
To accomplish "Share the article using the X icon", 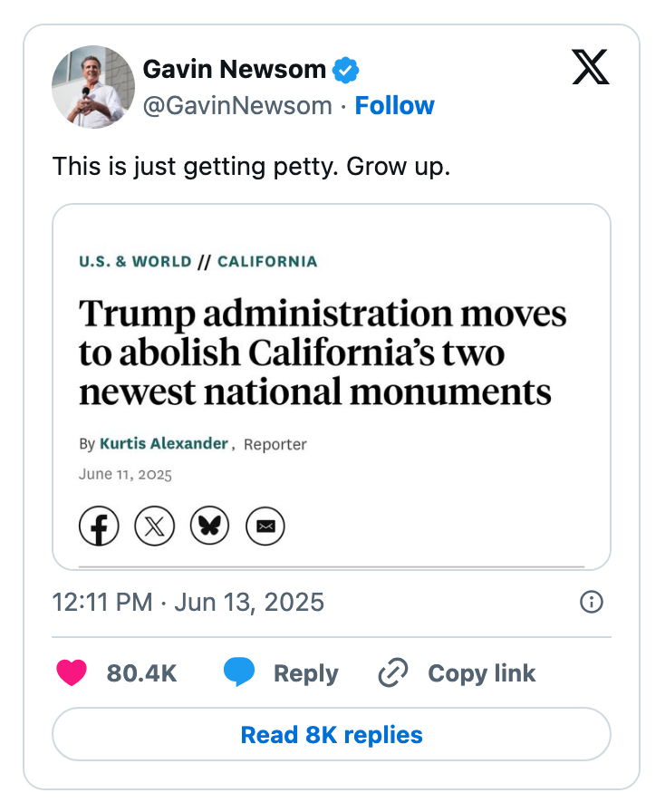I will 155,526.
